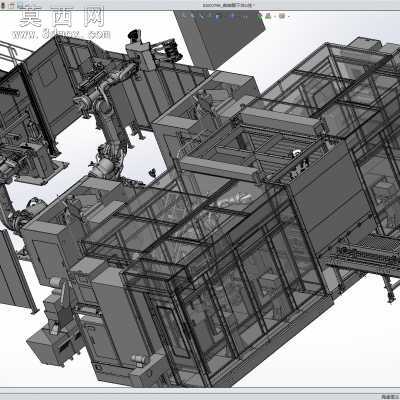Click the colorful Edit Appearance icon
The width and height of the screenshot is (400, 400).
[x=259, y=17]
